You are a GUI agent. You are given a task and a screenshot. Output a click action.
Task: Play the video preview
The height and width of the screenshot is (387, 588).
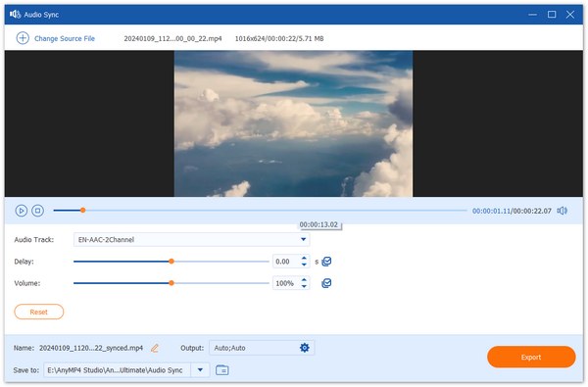click(22, 211)
